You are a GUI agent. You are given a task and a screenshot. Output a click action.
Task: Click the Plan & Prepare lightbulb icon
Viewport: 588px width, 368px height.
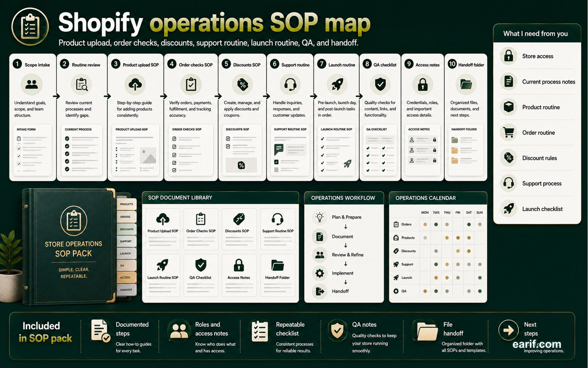point(320,217)
